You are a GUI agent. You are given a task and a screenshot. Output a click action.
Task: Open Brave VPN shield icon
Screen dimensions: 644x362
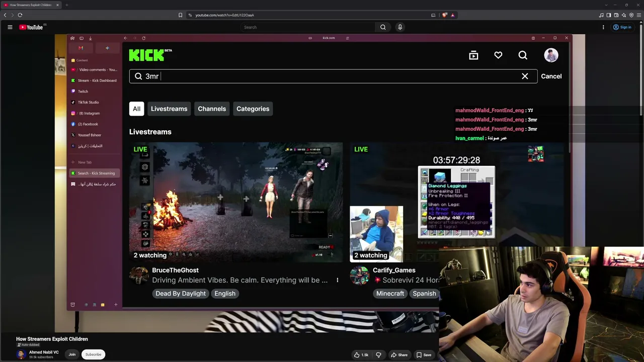[631, 15]
